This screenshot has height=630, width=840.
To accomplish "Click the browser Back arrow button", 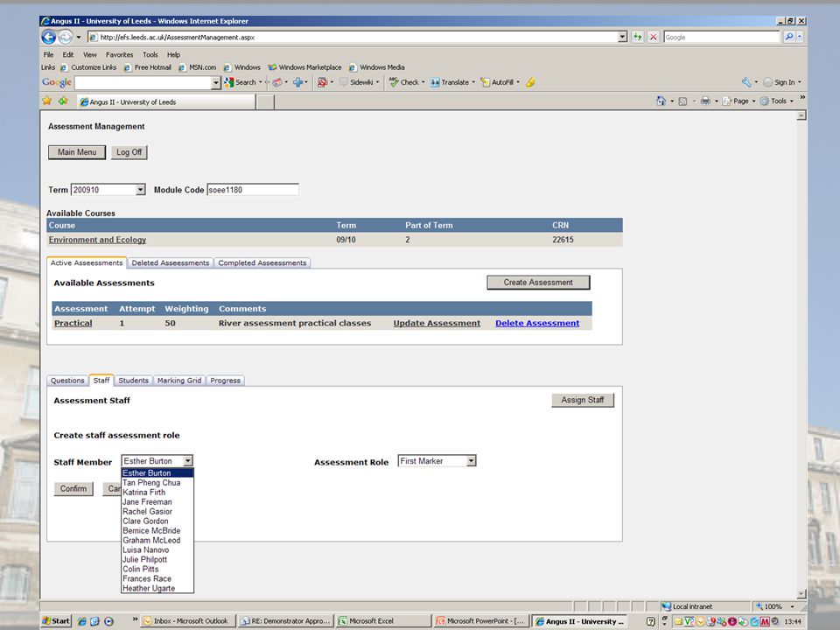I will click(x=49, y=37).
